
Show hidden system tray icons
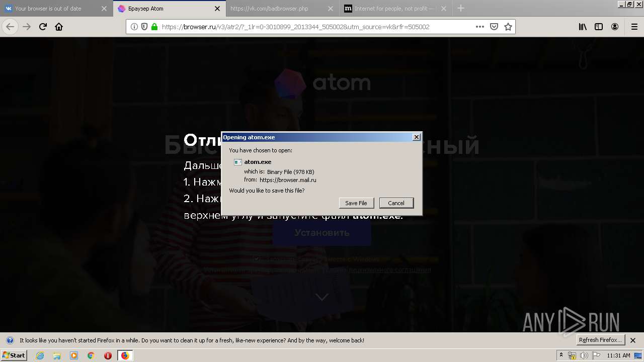click(561, 355)
